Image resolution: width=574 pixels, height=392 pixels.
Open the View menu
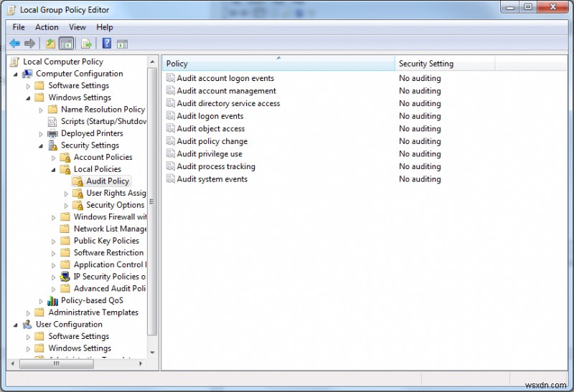[77, 27]
